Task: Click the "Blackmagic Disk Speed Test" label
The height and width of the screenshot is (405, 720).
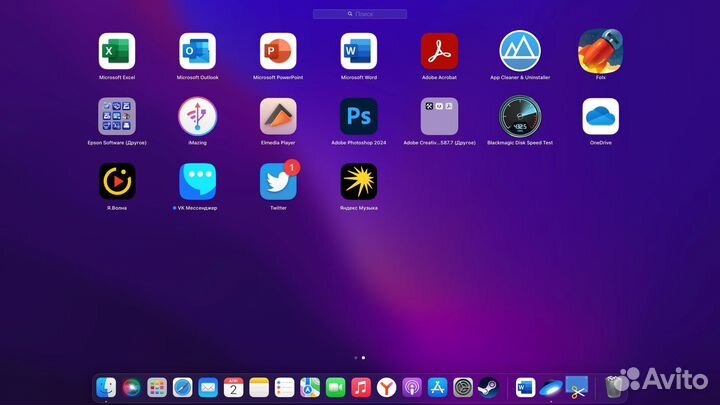Action: (x=520, y=143)
